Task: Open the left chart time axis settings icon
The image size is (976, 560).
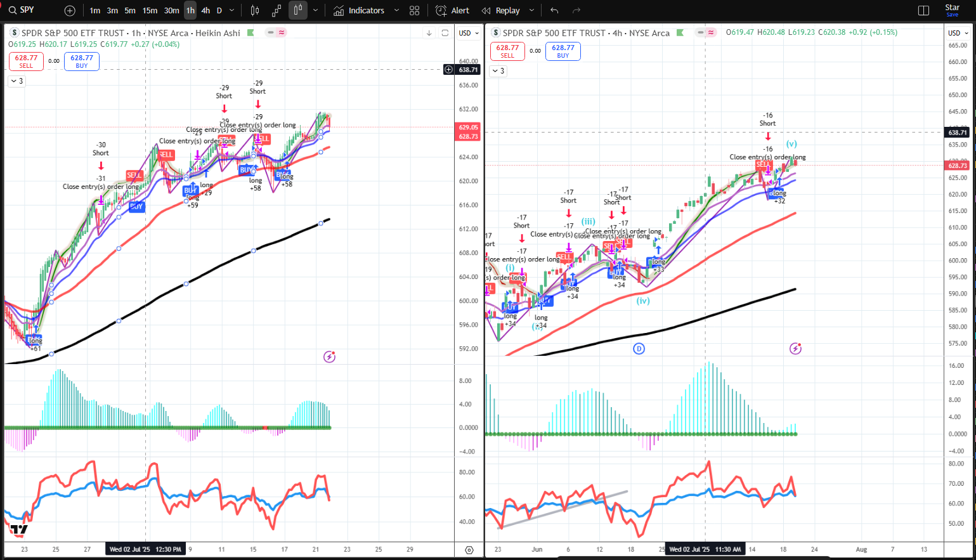Action: click(469, 550)
